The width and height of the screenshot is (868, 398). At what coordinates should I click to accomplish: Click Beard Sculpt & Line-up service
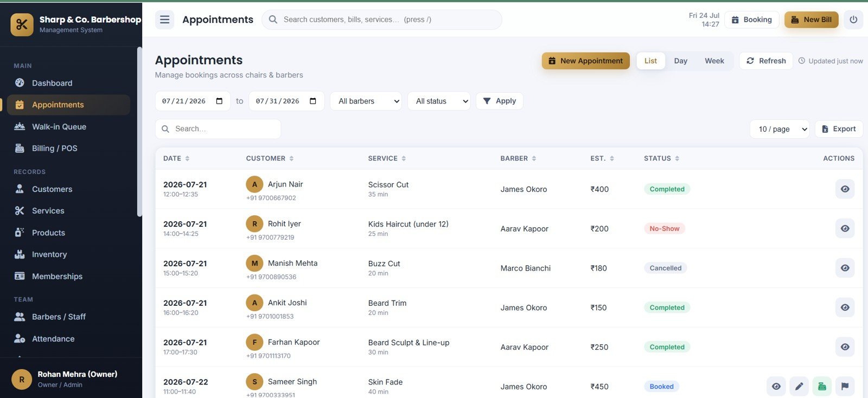pos(409,343)
